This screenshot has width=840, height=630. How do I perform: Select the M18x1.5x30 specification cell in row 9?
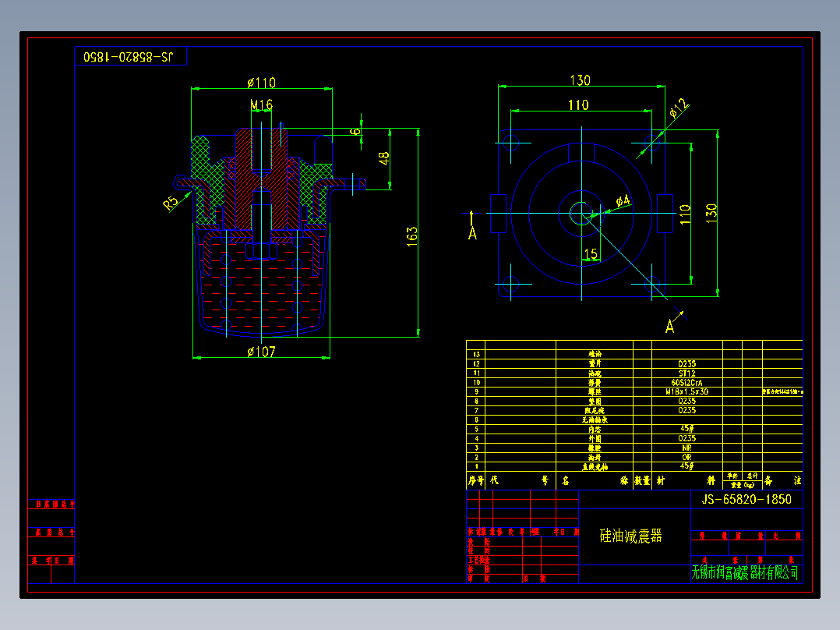pos(686,392)
